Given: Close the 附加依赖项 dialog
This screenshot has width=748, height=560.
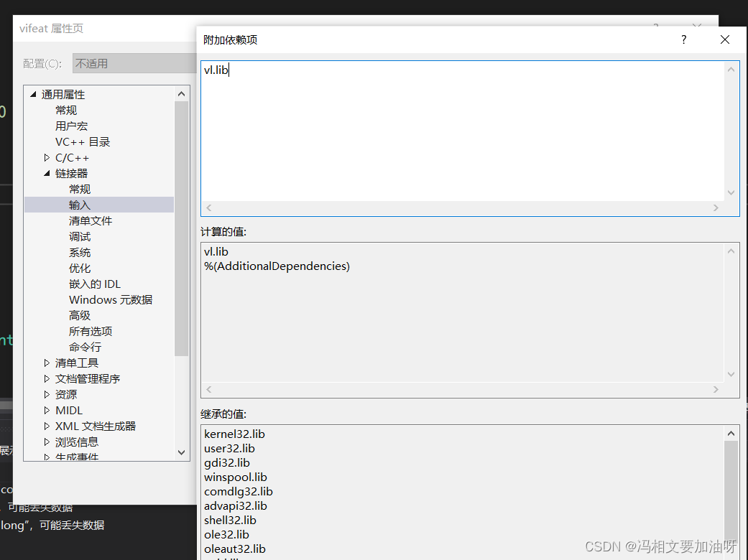Looking at the screenshot, I should [724, 39].
